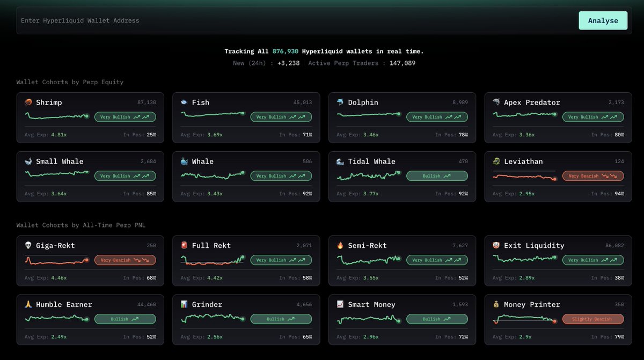Click Dolphin's Very Bullish badge
The height and width of the screenshot is (360, 644).
coord(437,117)
